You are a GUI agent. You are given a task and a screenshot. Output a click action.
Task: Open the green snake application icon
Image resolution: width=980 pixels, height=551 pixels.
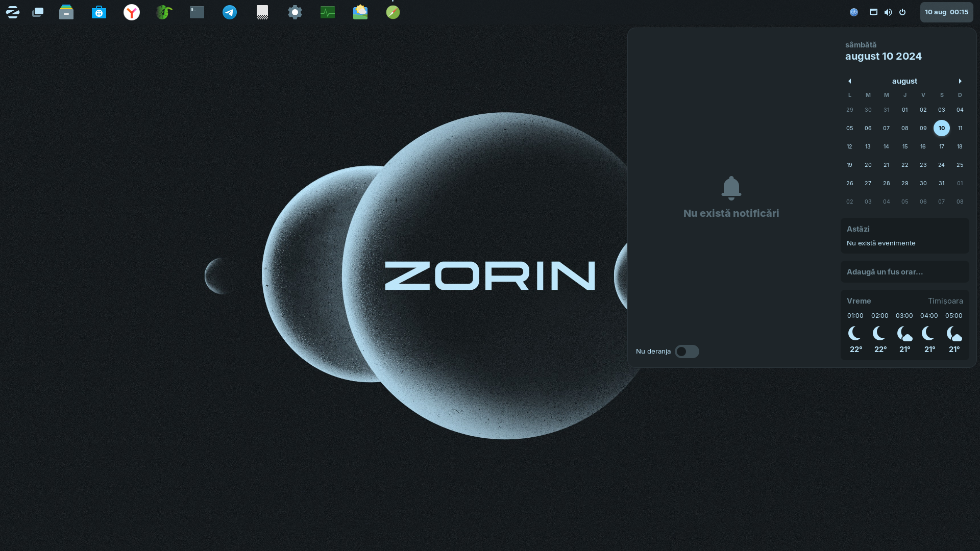coord(164,12)
